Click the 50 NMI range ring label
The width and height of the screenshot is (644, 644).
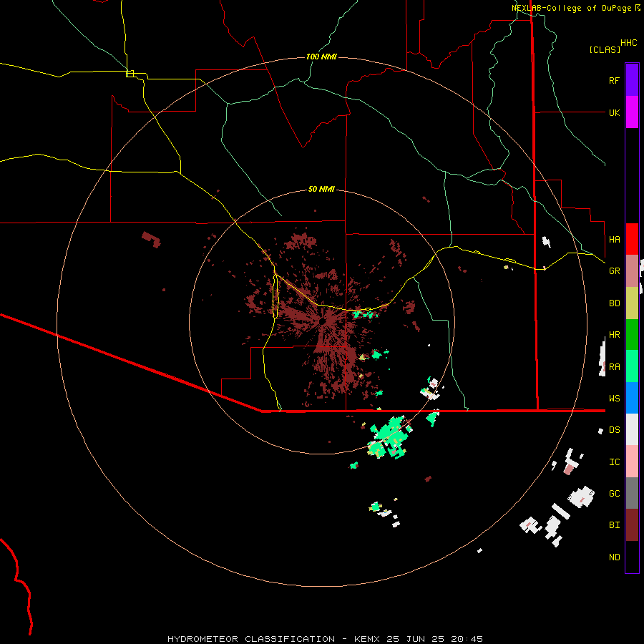click(321, 189)
